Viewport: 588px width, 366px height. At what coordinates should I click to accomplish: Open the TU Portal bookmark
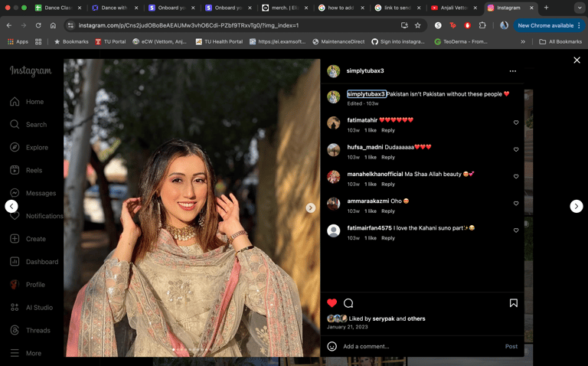[x=110, y=41]
